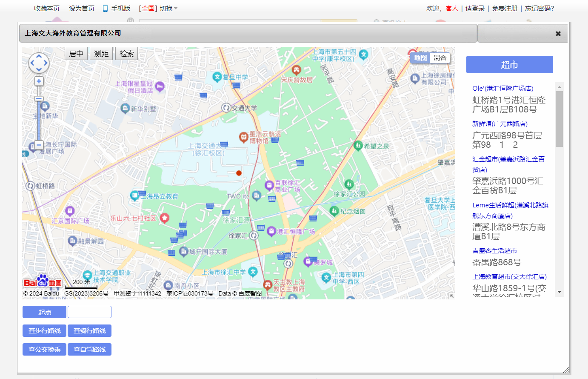The width and height of the screenshot is (588, 379).
Task: Click the 查公交换乘 button
Action: click(x=44, y=349)
